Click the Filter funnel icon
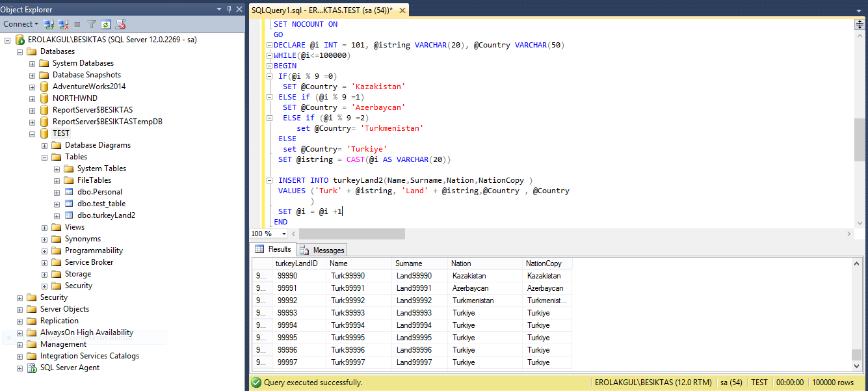This screenshot has height=391, width=868. click(92, 24)
